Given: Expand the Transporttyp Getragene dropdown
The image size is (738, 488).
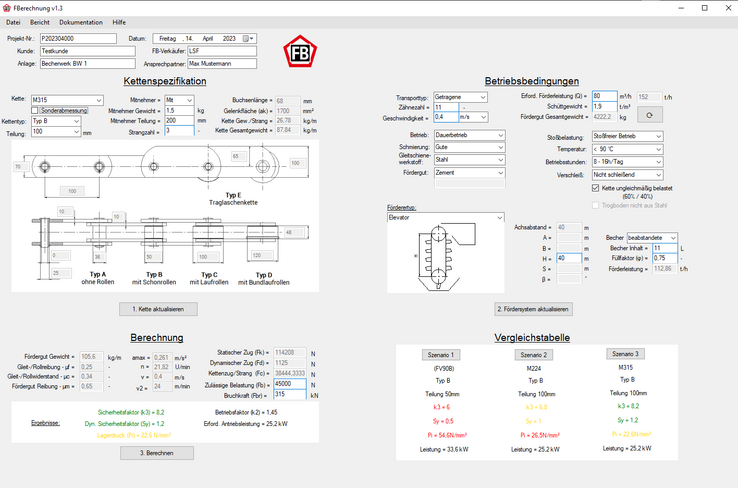Looking at the screenshot, I should click(x=460, y=97).
